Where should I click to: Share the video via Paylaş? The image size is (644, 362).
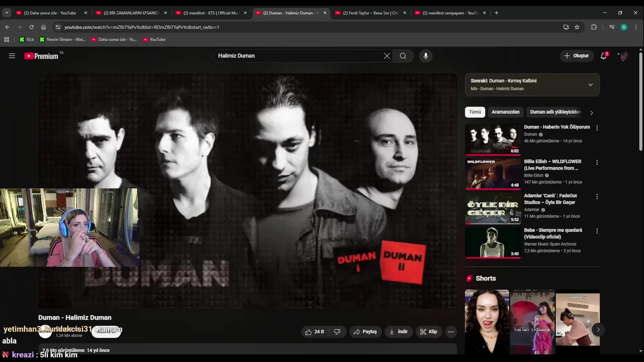click(x=365, y=332)
